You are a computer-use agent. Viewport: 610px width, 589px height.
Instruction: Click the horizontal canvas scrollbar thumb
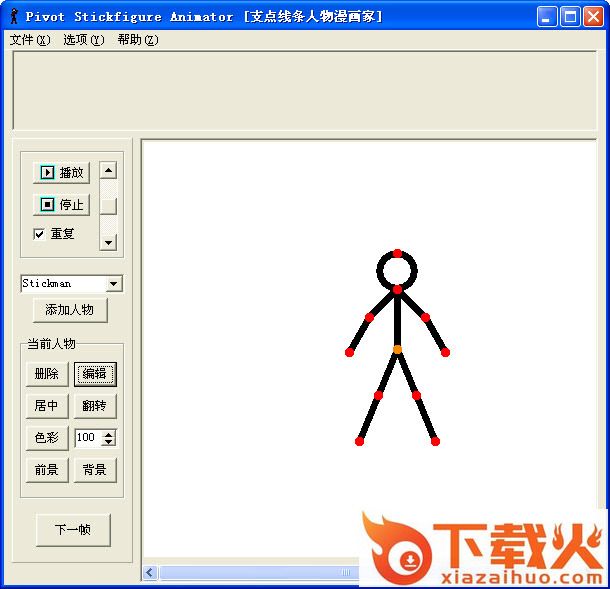coord(260,572)
